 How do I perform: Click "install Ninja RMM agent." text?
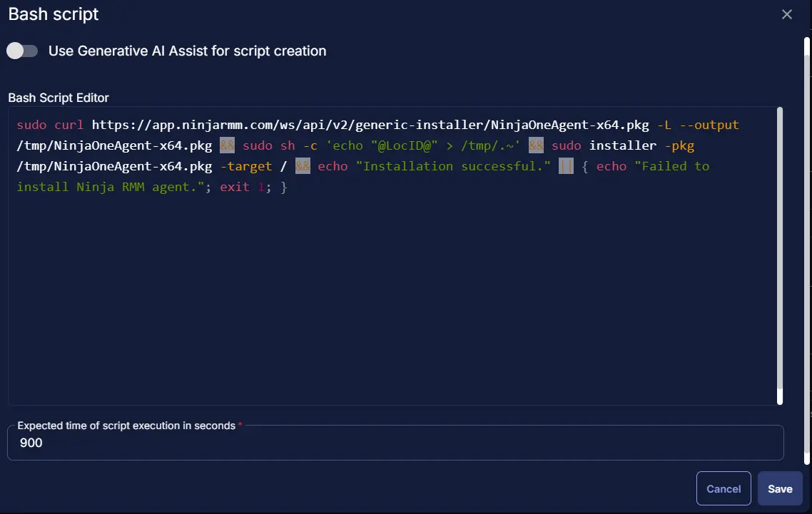111,187
